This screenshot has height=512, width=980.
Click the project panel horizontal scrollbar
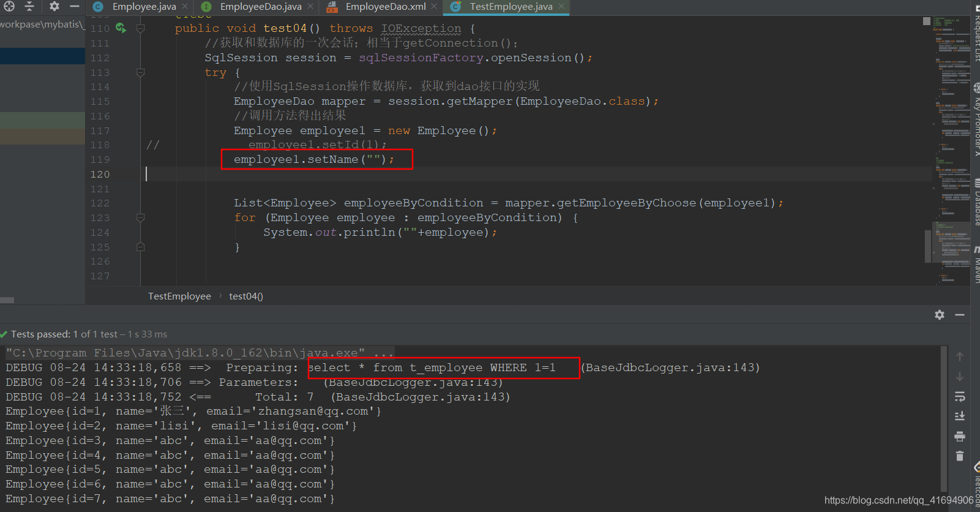click(x=7, y=300)
